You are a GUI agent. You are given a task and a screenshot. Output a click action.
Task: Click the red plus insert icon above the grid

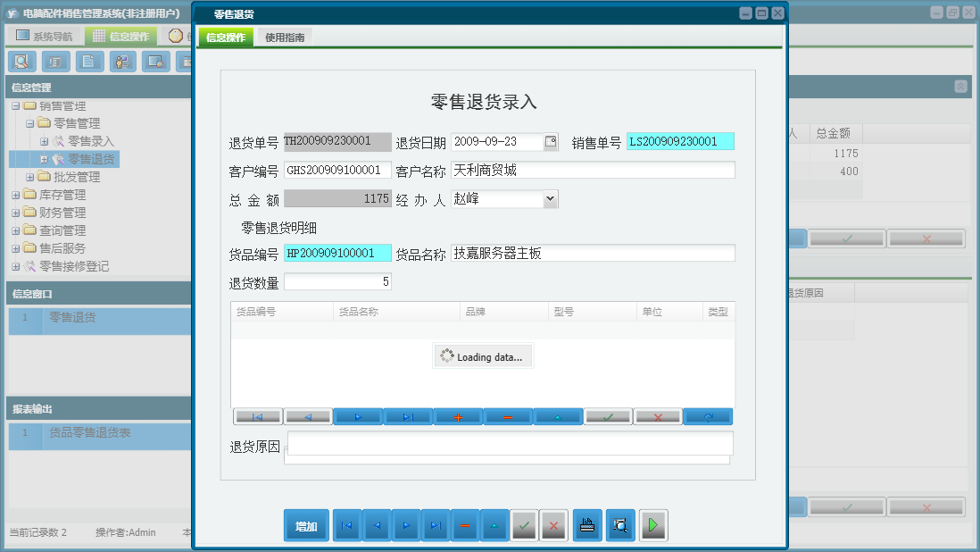click(x=458, y=415)
